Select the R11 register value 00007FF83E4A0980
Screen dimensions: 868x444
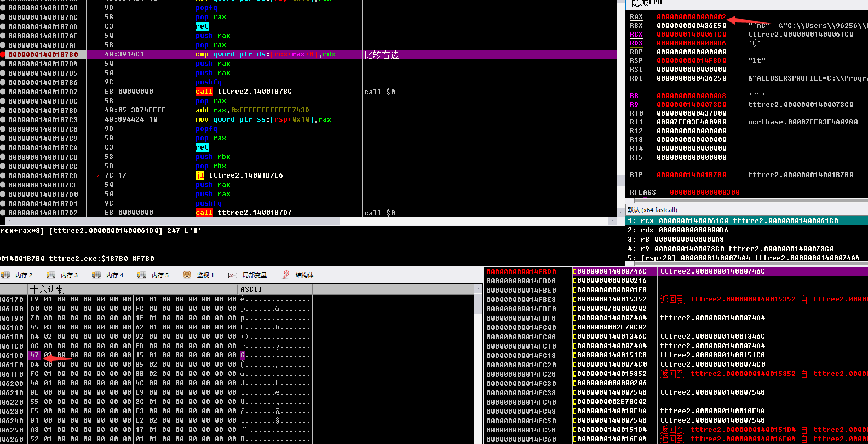click(x=692, y=122)
